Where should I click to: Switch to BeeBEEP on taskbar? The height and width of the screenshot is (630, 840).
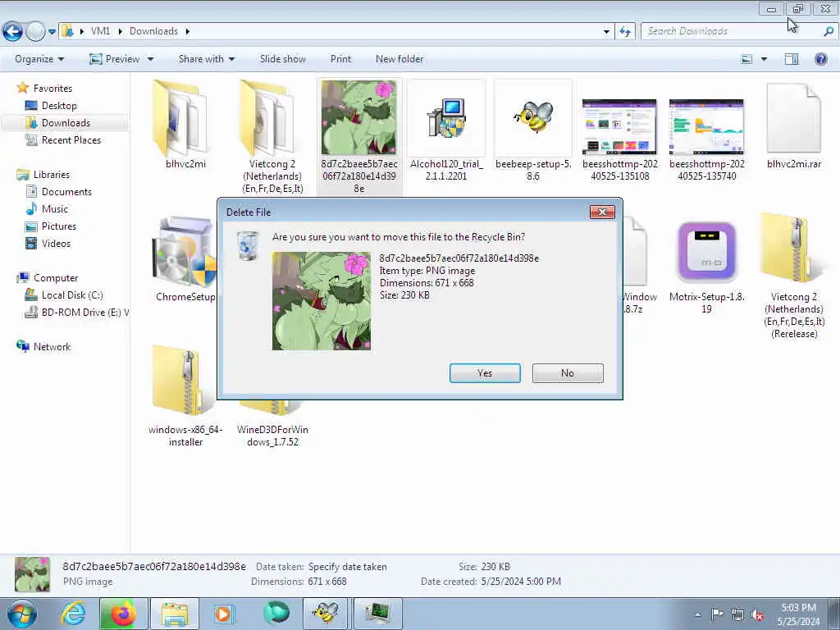point(326,614)
